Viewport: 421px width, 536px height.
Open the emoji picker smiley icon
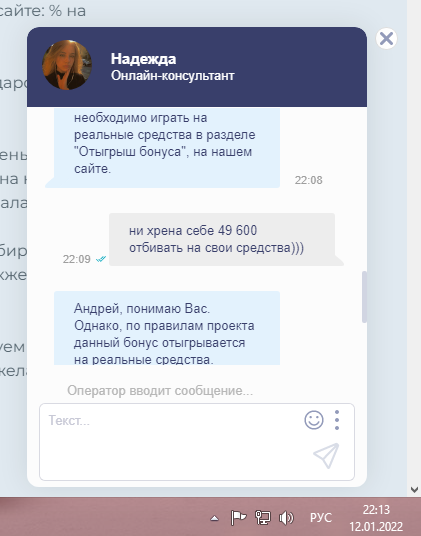pos(314,420)
